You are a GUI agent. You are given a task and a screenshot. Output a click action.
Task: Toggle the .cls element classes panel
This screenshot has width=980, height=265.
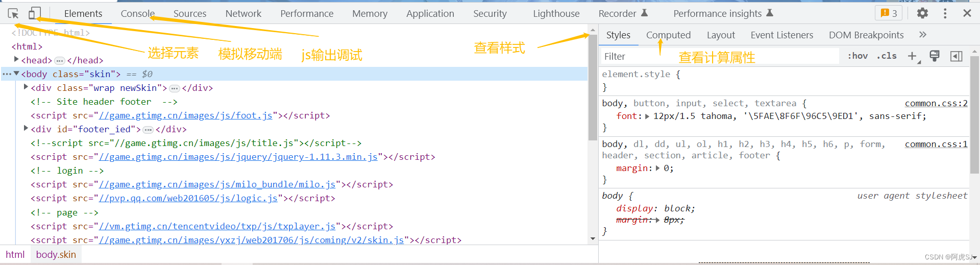coord(887,56)
